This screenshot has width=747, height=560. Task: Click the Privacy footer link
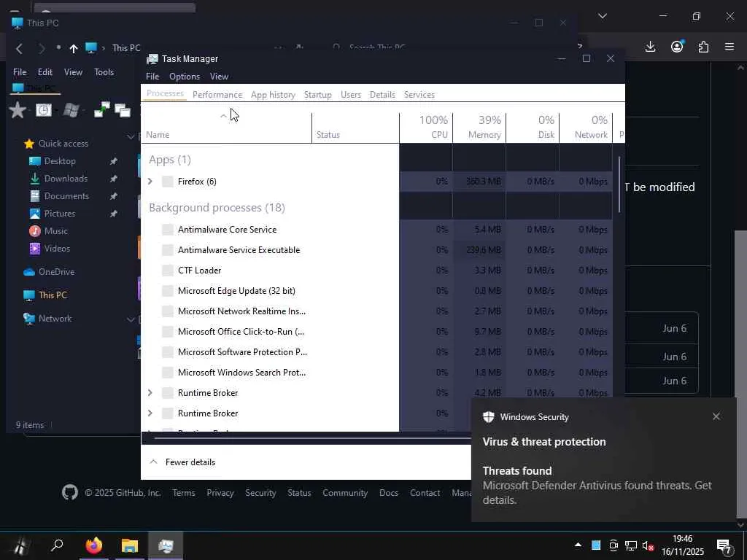pos(220,493)
